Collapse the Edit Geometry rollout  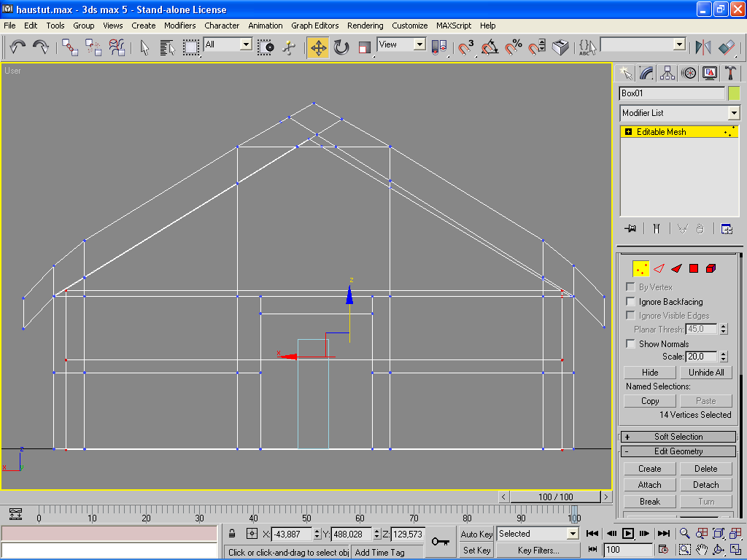(x=678, y=451)
